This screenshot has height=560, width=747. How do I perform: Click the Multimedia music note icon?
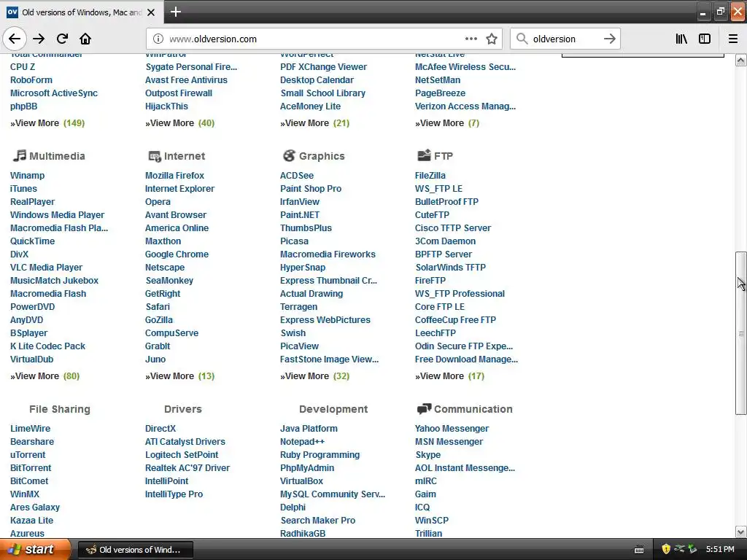pyautogui.click(x=20, y=155)
